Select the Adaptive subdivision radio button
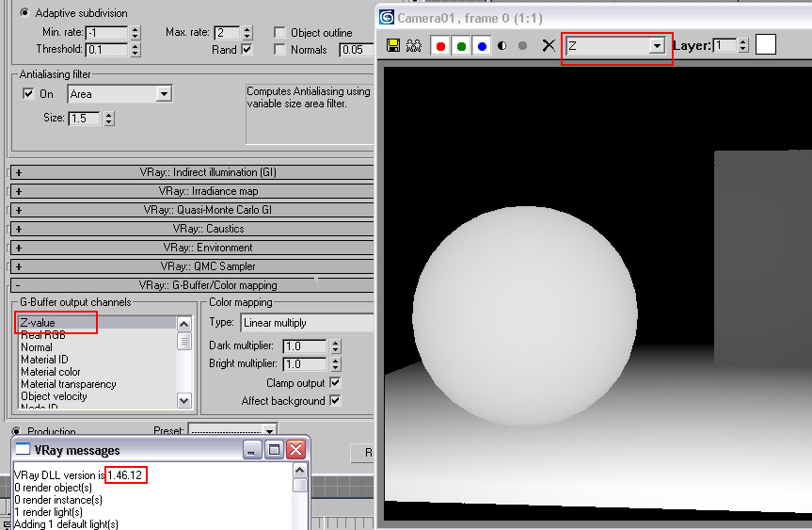Screen dimensions: 812x530 click(24, 12)
